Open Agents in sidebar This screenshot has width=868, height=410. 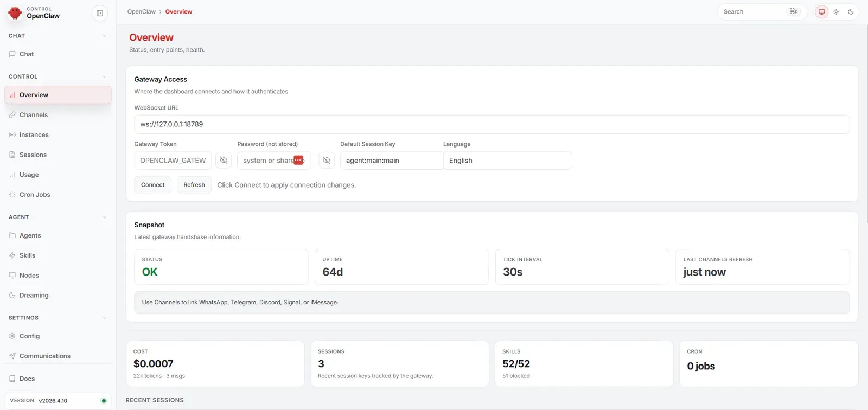(58, 235)
